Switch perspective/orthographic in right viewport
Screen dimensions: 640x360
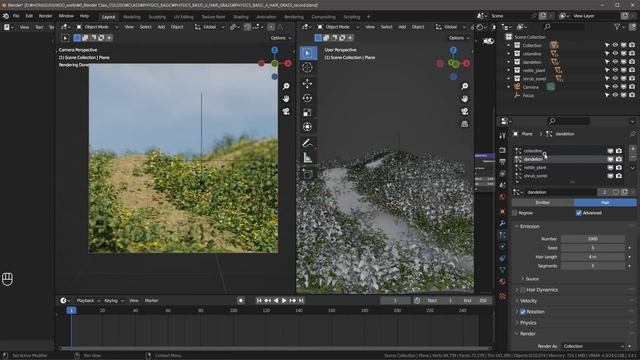click(x=464, y=124)
